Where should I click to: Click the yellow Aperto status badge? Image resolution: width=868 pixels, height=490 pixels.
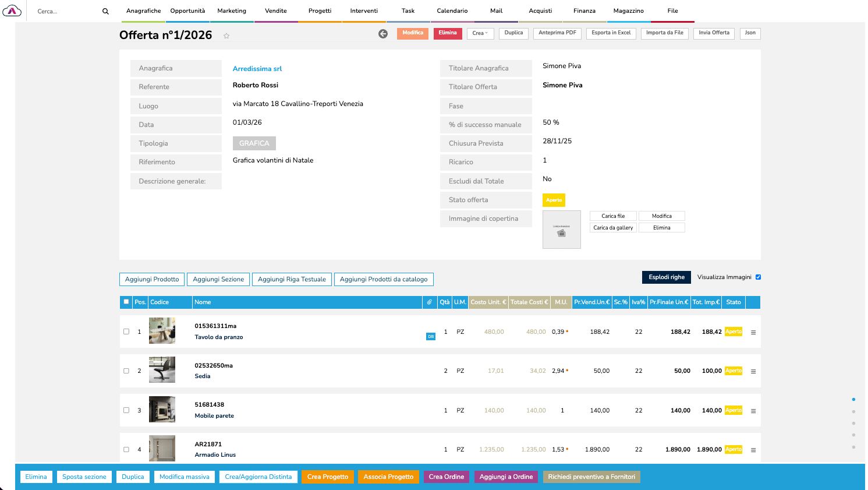(554, 200)
